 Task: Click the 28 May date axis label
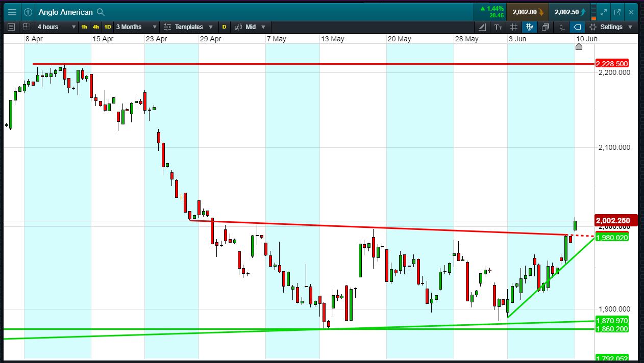[466, 39]
